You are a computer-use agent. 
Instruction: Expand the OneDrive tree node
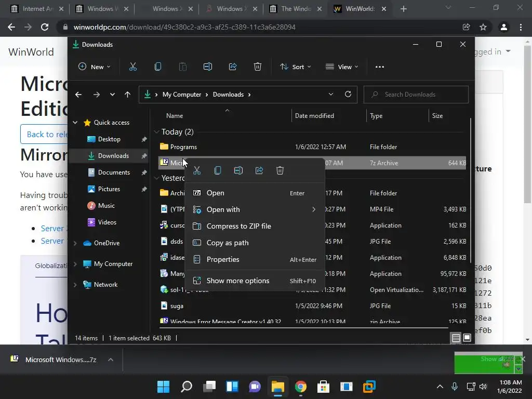75,243
